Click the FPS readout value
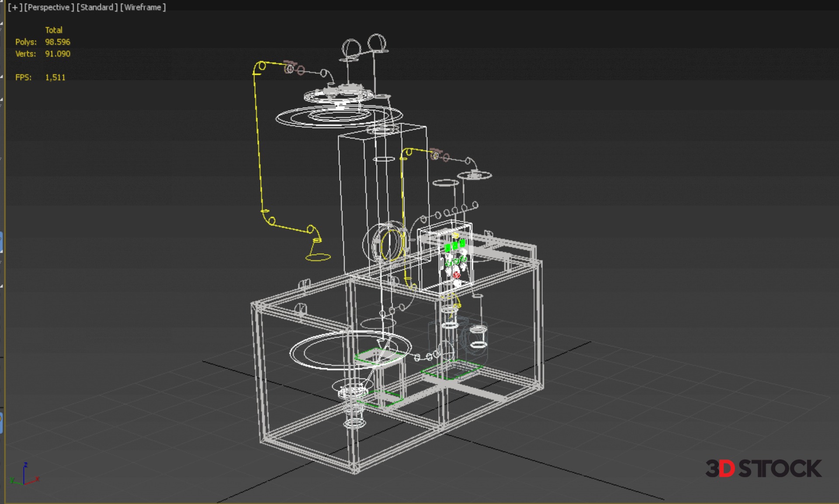 [55, 77]
